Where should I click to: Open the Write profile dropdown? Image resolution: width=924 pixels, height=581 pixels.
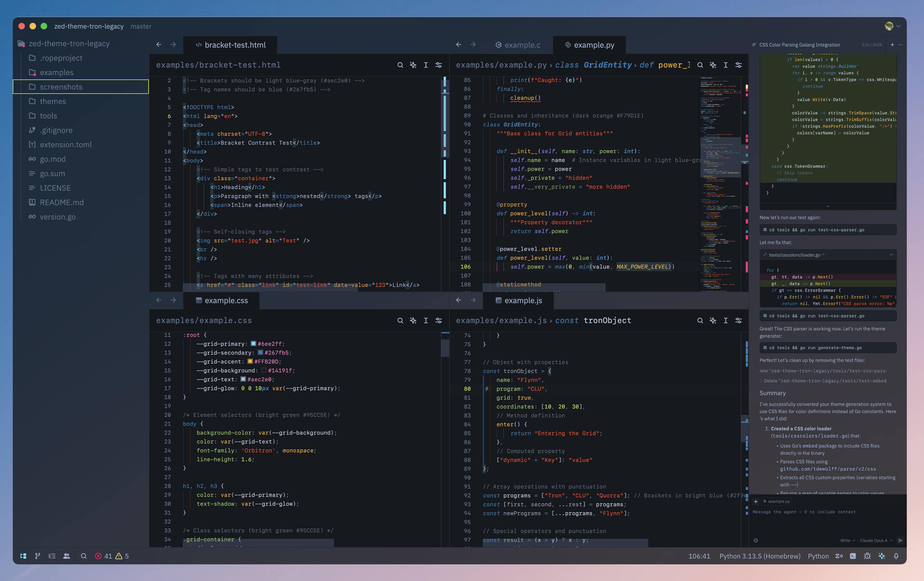pyautogui.click(x=847, y=540)
